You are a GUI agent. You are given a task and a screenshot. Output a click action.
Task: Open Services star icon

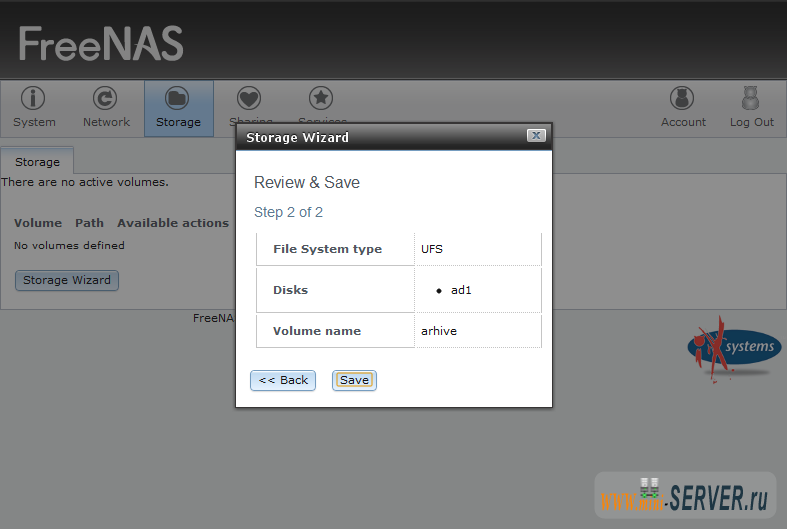(321, 98)
